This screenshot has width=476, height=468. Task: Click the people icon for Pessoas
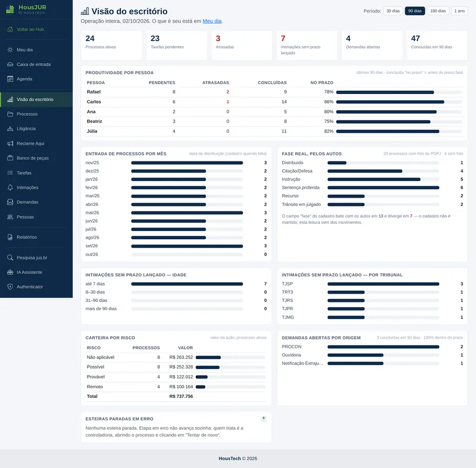pos(10,217)
